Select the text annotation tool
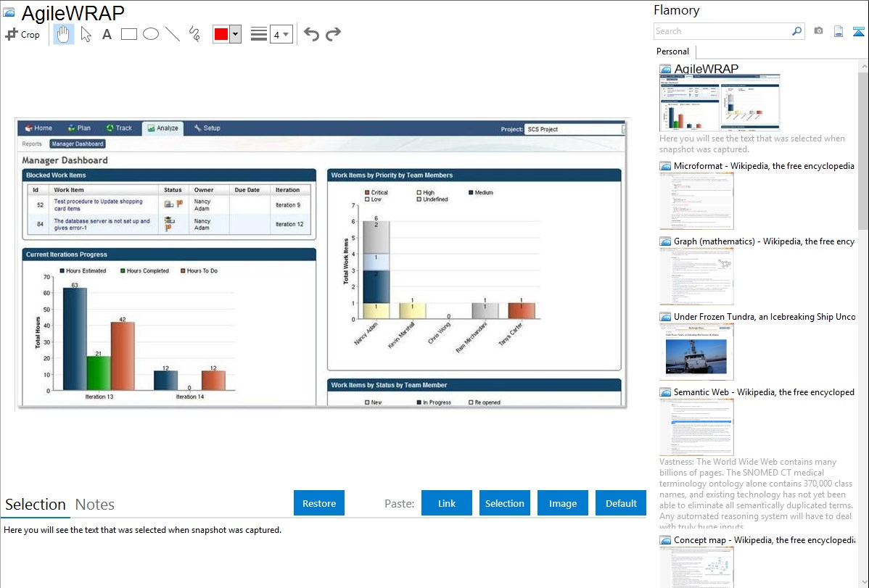 (x=107, y=34)
